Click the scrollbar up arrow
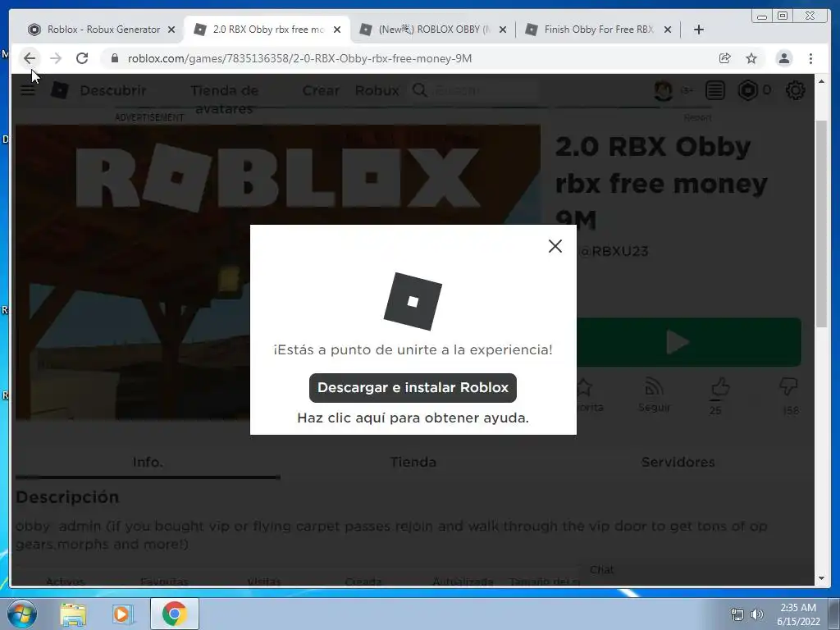Viewport: 840px width, 630px height. (x=822, y=81)
